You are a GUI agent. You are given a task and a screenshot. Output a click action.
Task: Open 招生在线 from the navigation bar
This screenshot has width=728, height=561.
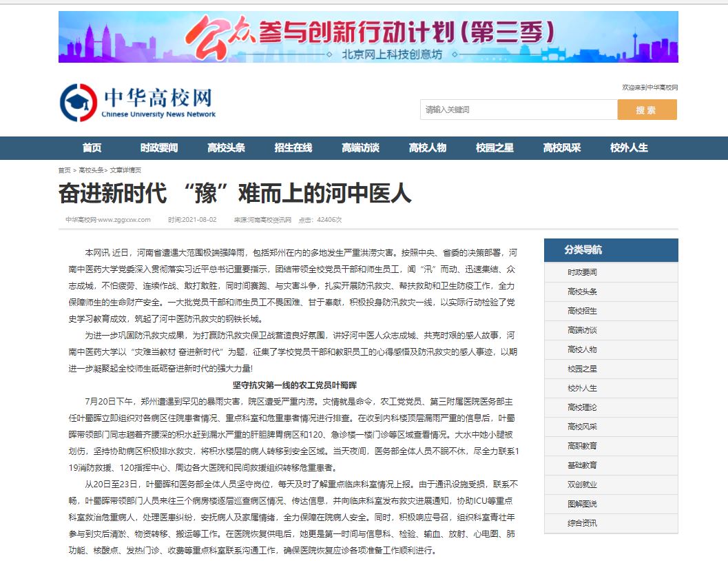coord(293,148)
